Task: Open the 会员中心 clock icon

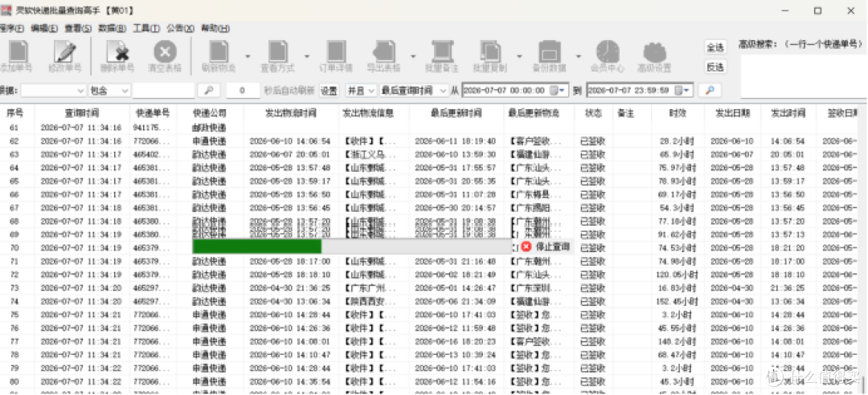Action: 608,51
